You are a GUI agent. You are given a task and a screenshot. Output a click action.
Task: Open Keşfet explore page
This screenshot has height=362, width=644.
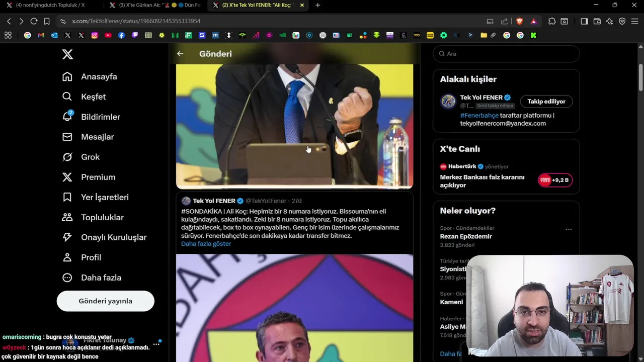click(x=84, y=97)
